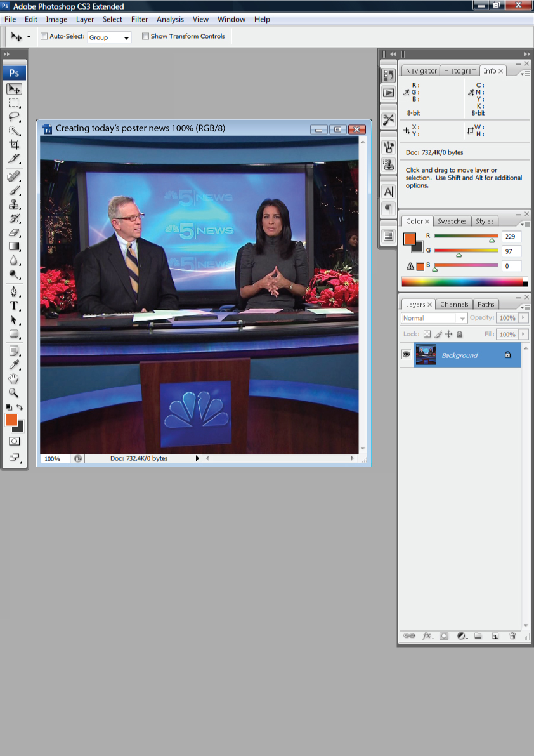534x756 pixels.
Task: Create a new layer in Layers panel
Action: click(495, 635)
